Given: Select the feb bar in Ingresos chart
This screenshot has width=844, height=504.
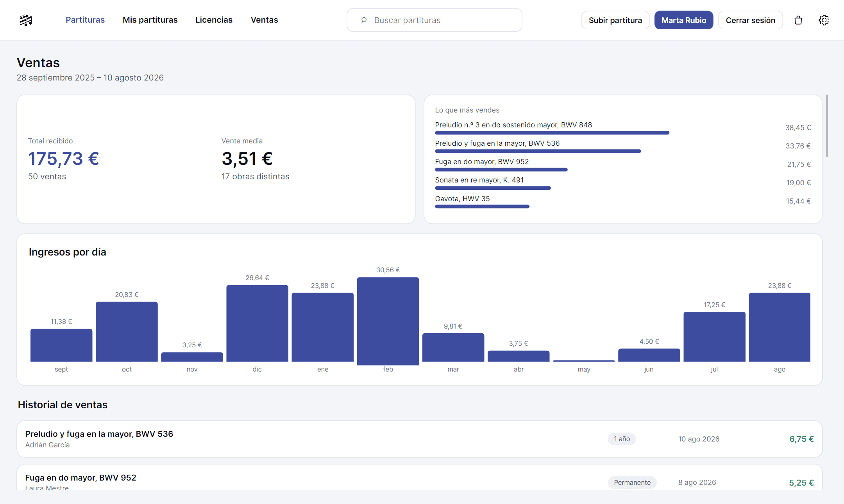Looking at the screenshot, I should coord(388,321).
